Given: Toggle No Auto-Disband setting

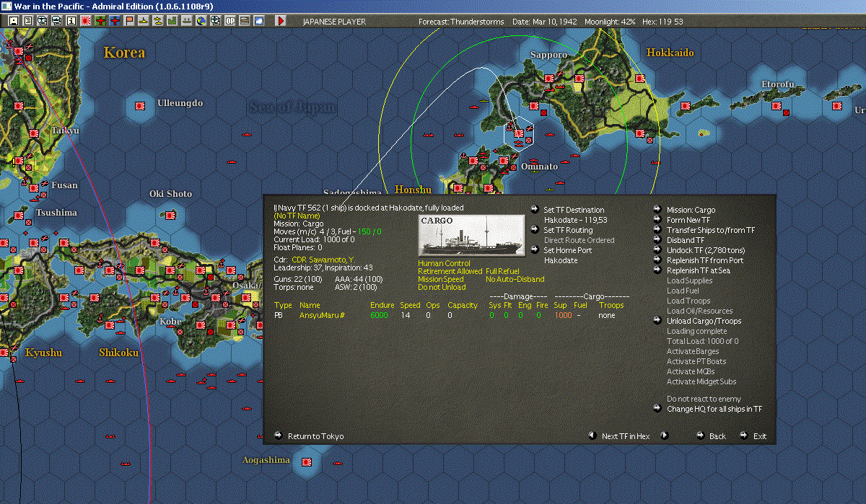Looking at the screenshot, I should tap(515, 279).
